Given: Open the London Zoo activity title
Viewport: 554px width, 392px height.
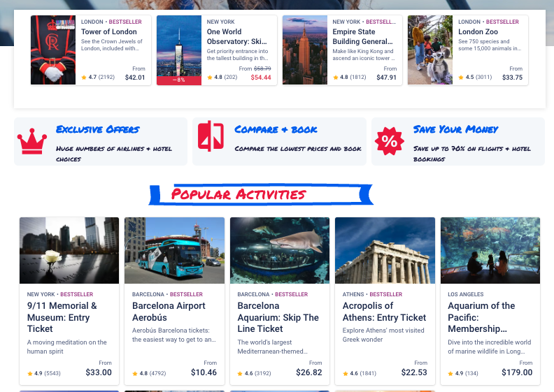Looking at the screenshot, I should coord(478,31).
